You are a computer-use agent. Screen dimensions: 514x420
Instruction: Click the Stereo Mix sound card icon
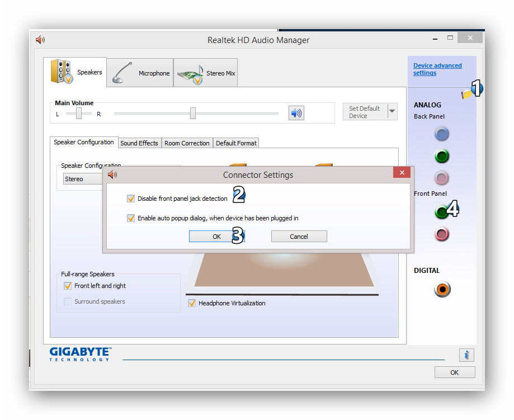coord(191,74)
